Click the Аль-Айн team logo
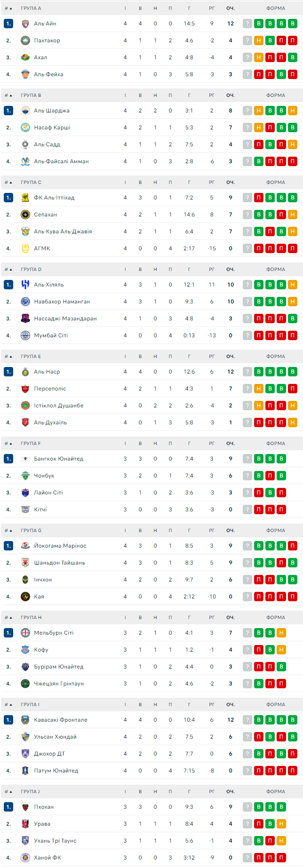303x868 pixels. pos(25,24)
